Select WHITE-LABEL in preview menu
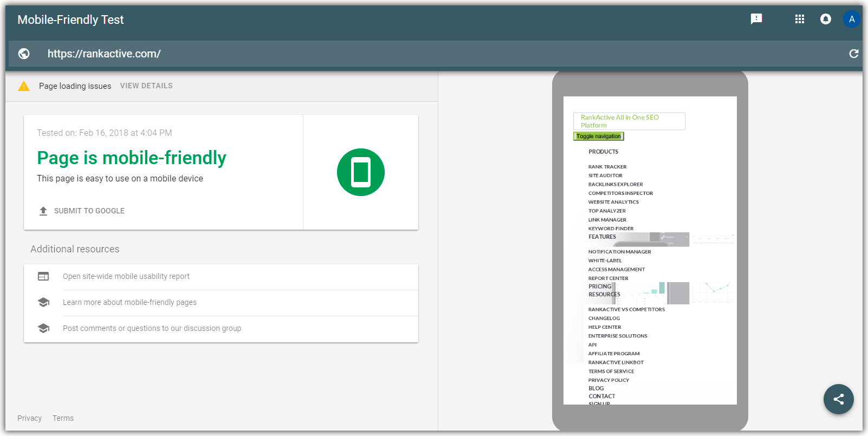This screenshot has height=436, width=868. click(x=605, y=261)
